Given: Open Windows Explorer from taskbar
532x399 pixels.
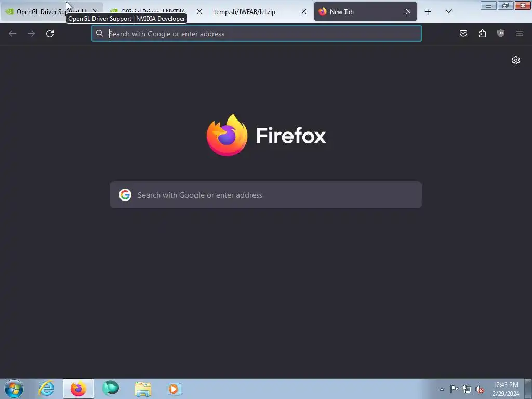Looking at the screenshot, I should 143,389.
